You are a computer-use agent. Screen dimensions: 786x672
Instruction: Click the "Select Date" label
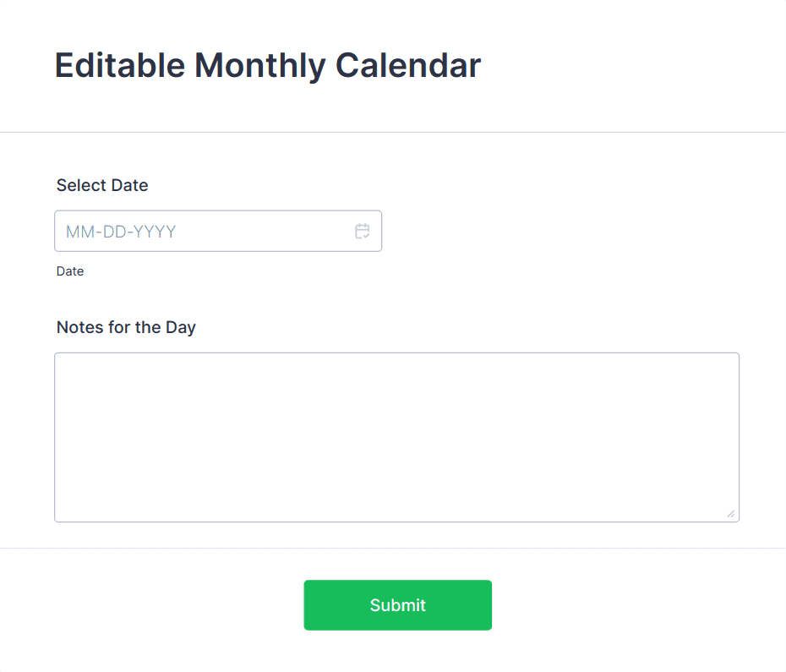click(x=102, y=185)
